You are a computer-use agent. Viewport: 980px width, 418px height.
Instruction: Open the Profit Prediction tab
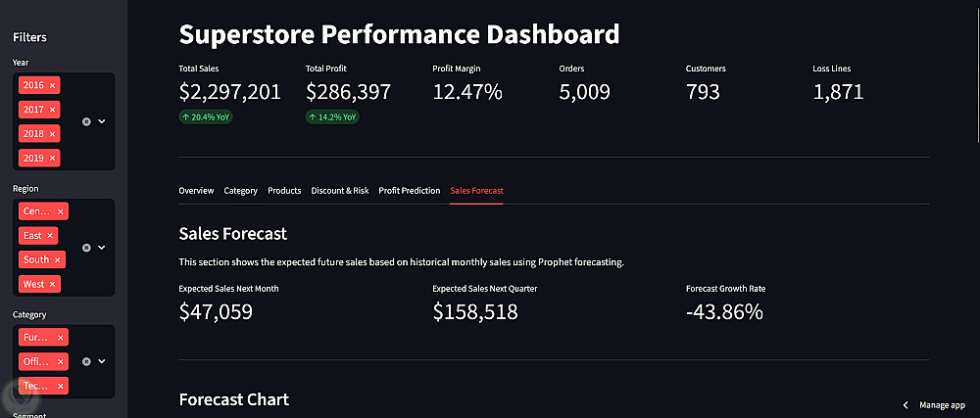tap(409, 191)
